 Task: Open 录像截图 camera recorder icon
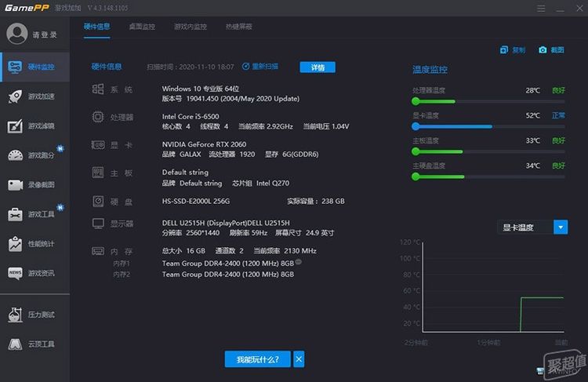click(15, 184)
